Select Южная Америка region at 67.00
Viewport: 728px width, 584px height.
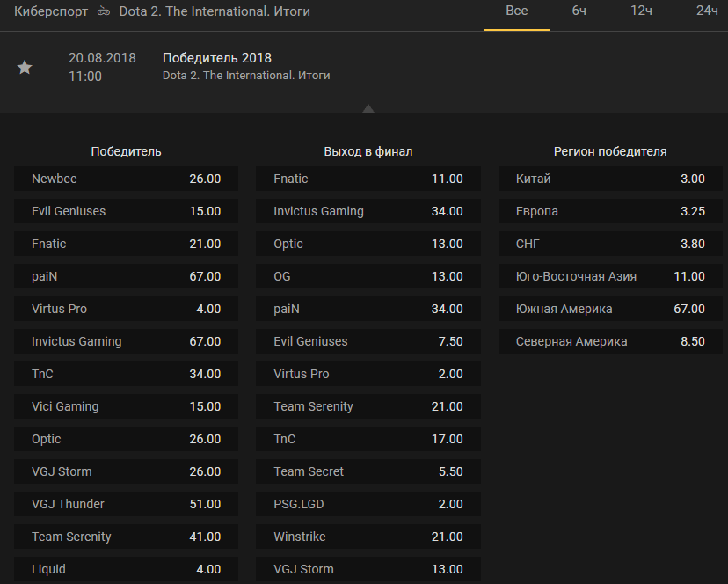[x=610, y=309]
